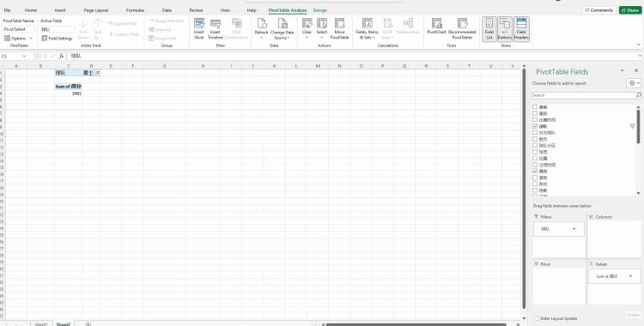Open PivotTable Options
Viewport: 644px width, 326px height.
pyautogui.click(x=19, y=39)
